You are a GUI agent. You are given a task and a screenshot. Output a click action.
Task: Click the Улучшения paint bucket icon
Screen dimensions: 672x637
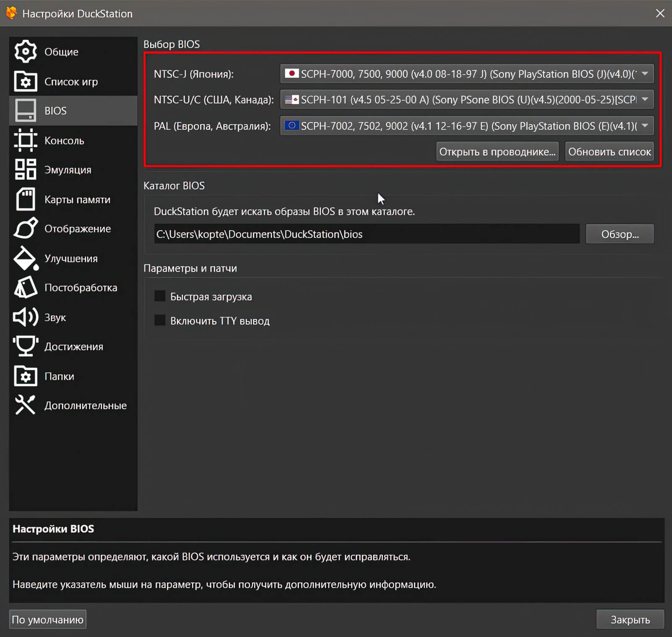(x=26, y=258)
